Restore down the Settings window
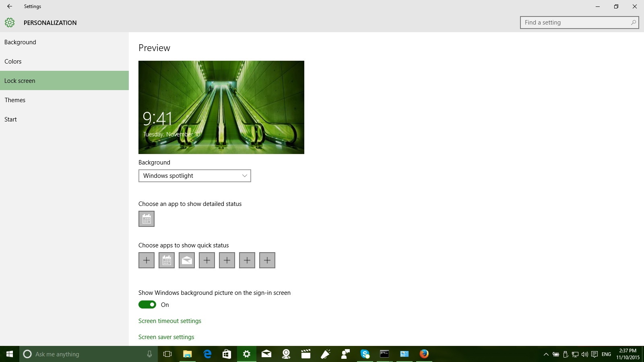The height and width of the screenshot is (362, 644). (616, 6)
